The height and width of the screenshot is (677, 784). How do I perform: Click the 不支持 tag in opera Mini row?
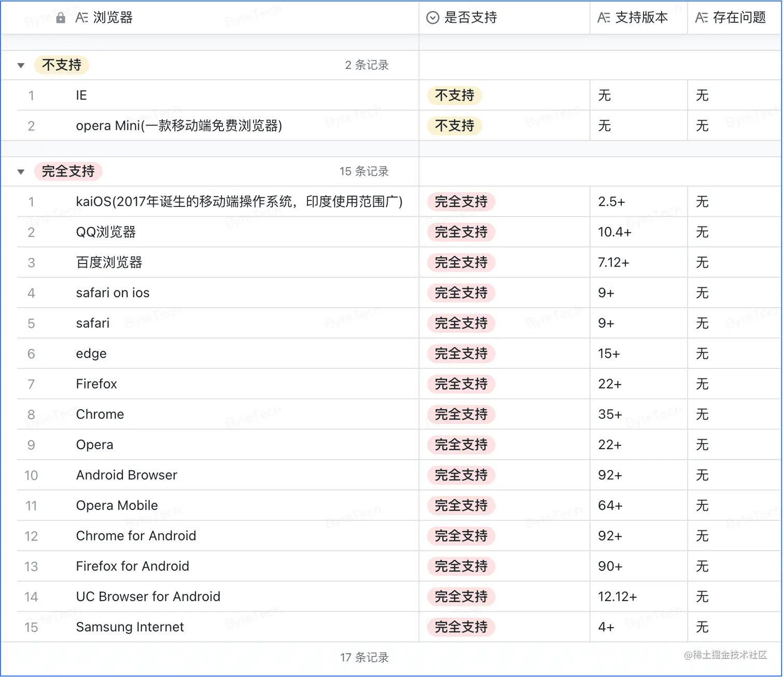455,126
